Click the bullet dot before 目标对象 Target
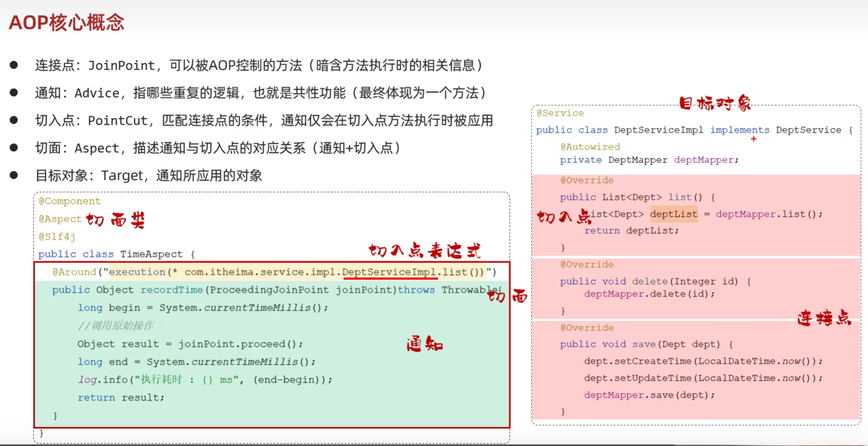The width and height of the screenshot is (868, 446). pos(14,175)
